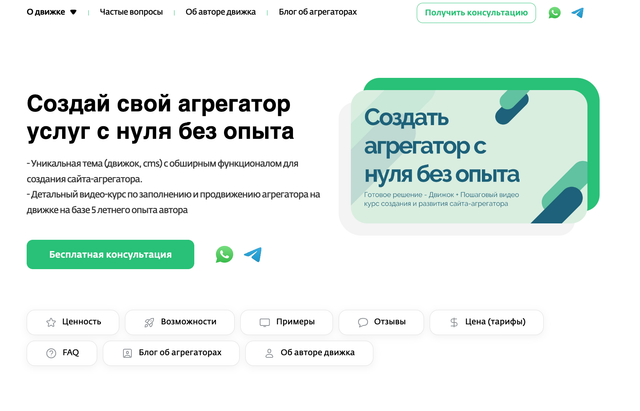This screenshot has height=411, width=640.
Task: Click the Создай свой агрегатор услуг heading
Action: (160, 117)
